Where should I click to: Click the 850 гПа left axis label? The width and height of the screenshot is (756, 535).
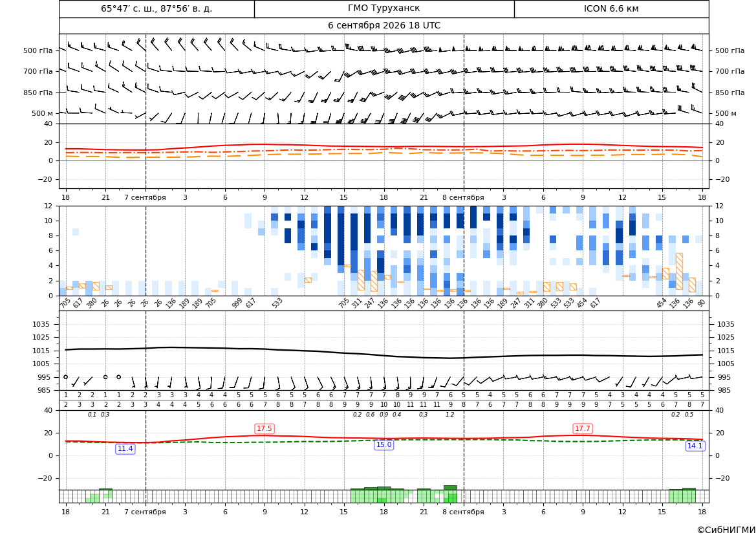point(38,93)
